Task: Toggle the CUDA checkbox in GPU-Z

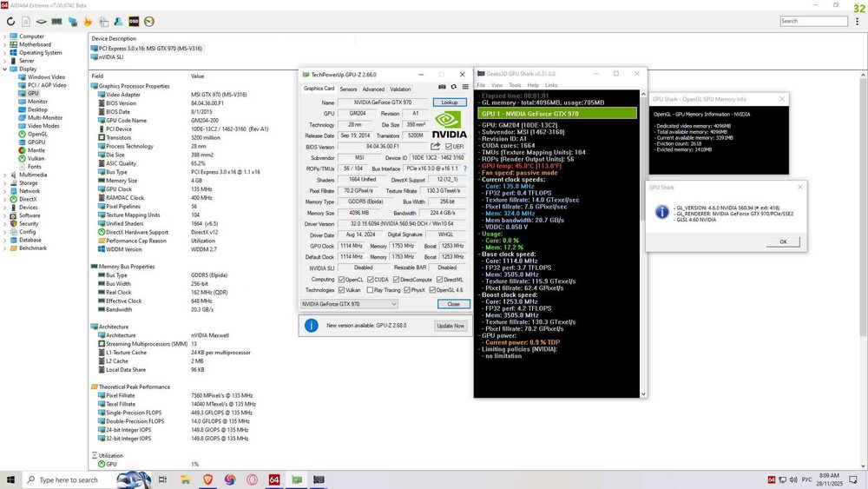Action: click(371, 280)
